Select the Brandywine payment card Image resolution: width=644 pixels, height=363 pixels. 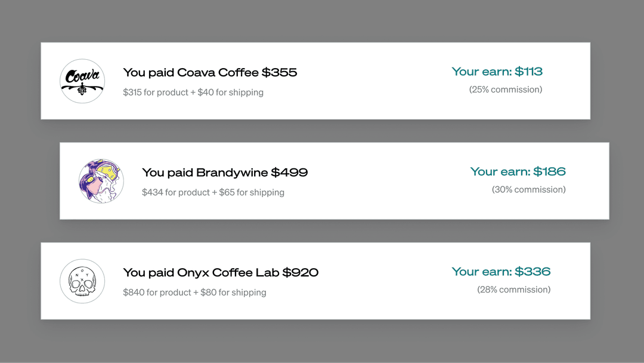pos(335,181)
